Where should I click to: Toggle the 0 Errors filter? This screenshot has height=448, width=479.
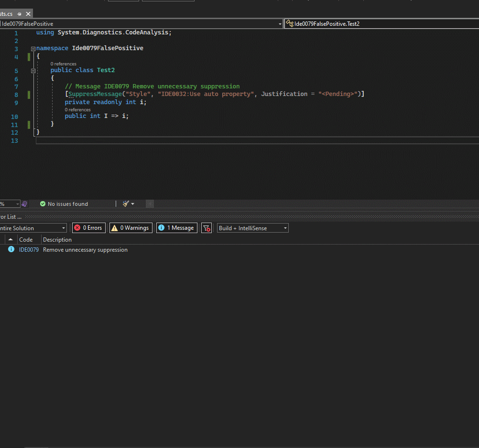point(88,228)
